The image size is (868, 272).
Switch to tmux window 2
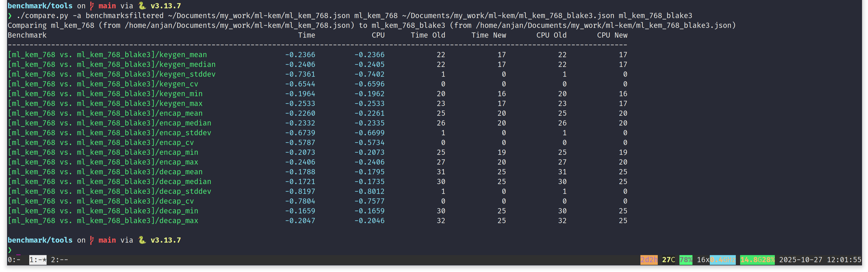pyautogui.click(x=59, y=260)
